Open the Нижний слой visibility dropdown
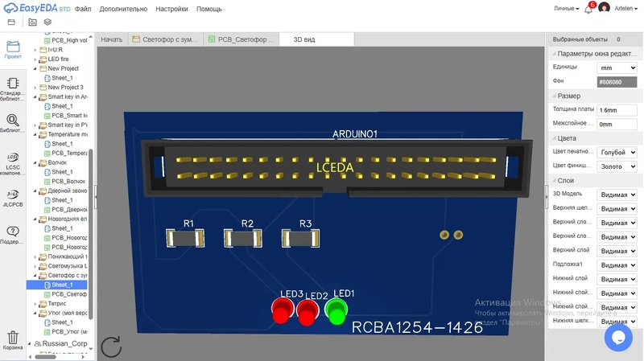The width and height of the screenshot is (644, 361). coord(617,279)
